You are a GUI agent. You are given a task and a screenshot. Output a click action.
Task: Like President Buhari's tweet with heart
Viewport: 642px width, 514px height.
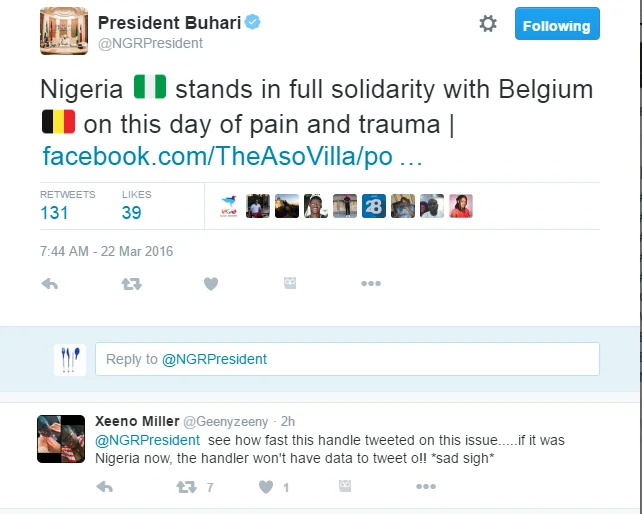(211, 284)
